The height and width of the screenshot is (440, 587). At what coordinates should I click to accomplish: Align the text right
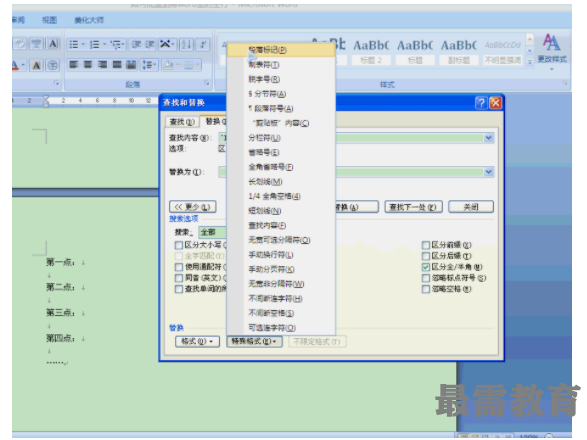102,65
